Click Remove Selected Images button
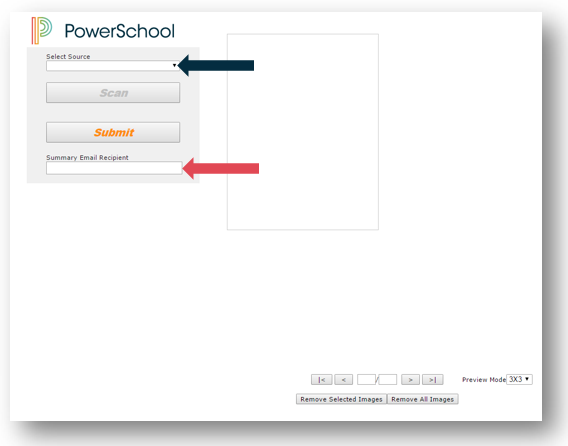The height and width of the screenshot is (446, 568). [x=341, y=399]
